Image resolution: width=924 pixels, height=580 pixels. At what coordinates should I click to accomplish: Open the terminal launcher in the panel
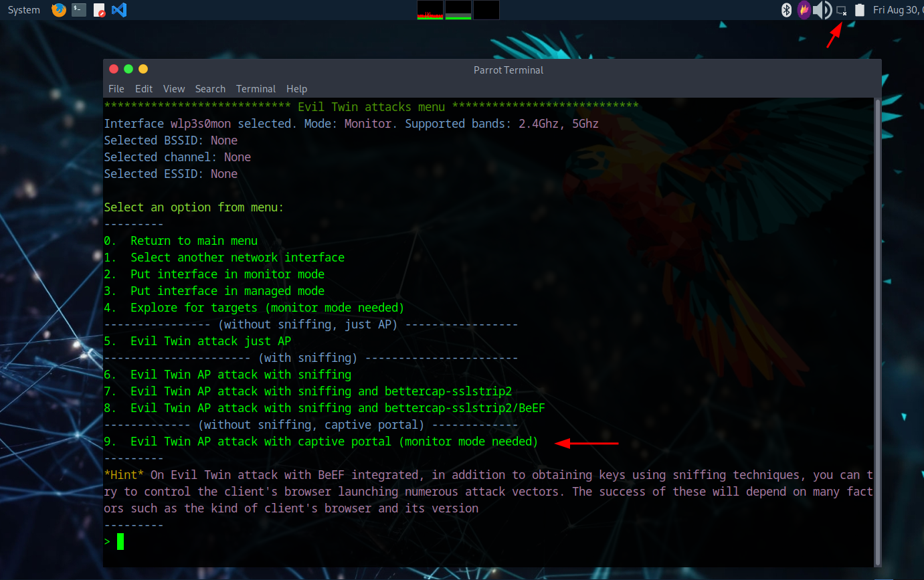[79, 10]
